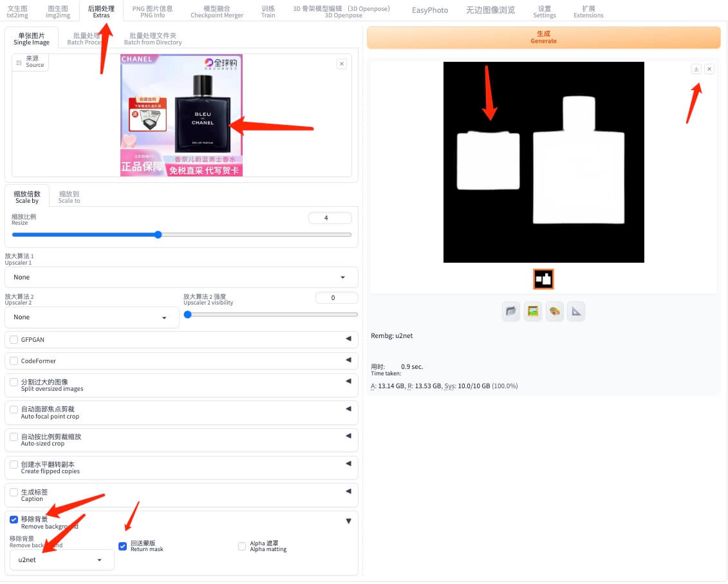728x584 pixels.
Task: Click the orange Generate button
Action: [x=543, y=37]
